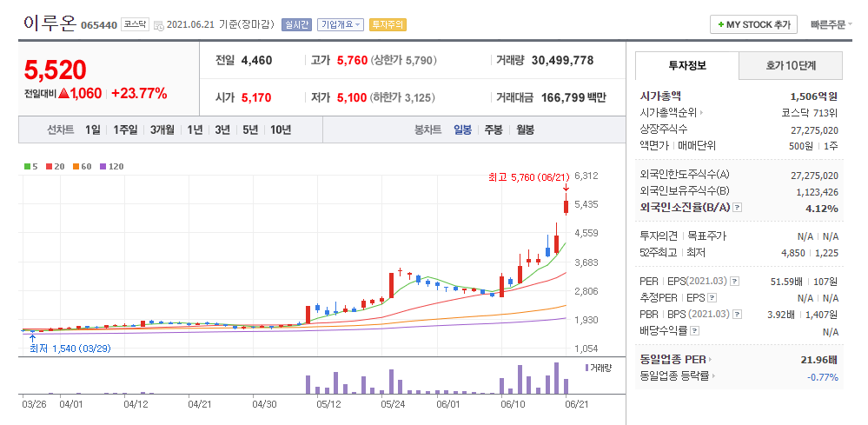Viewport: 868px width, 425px height.
Task: Click the arrow icon after 시가총액순위
Action: point(702,114)
